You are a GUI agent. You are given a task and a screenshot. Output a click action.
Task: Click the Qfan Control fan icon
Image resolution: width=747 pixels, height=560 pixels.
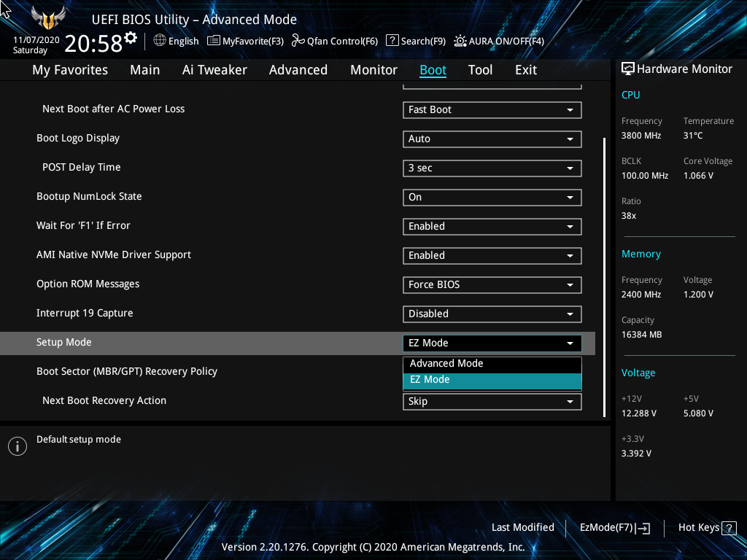(x=298, y=41)
